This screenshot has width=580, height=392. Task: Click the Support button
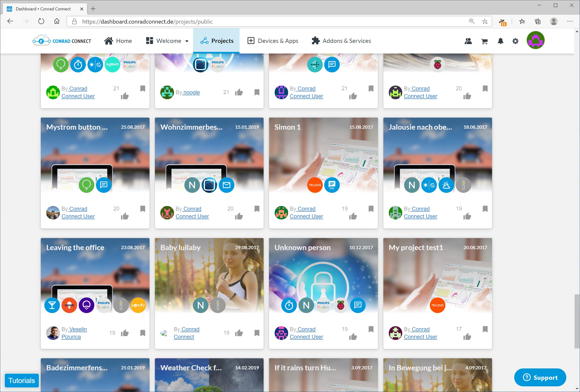pyautogui.click(x=540, y=378)
